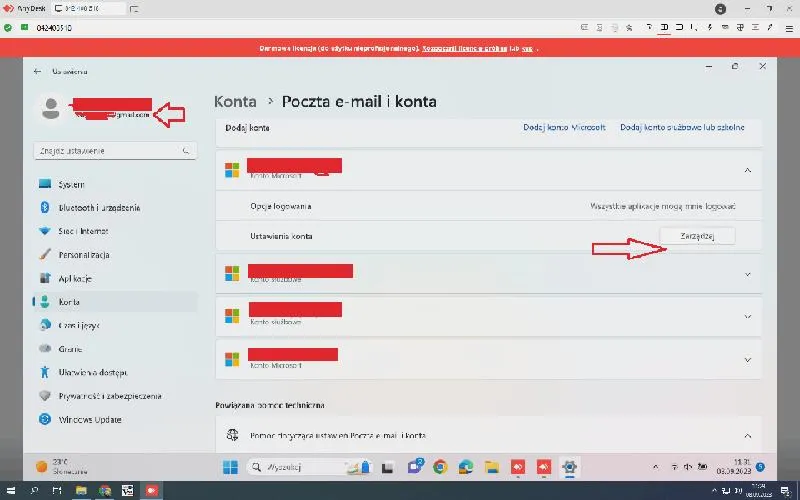The width and height of the screenshot is (800, 500).
Task: Open the AnyDesk Actions lightning bolt menu
Action: (709, 28)
